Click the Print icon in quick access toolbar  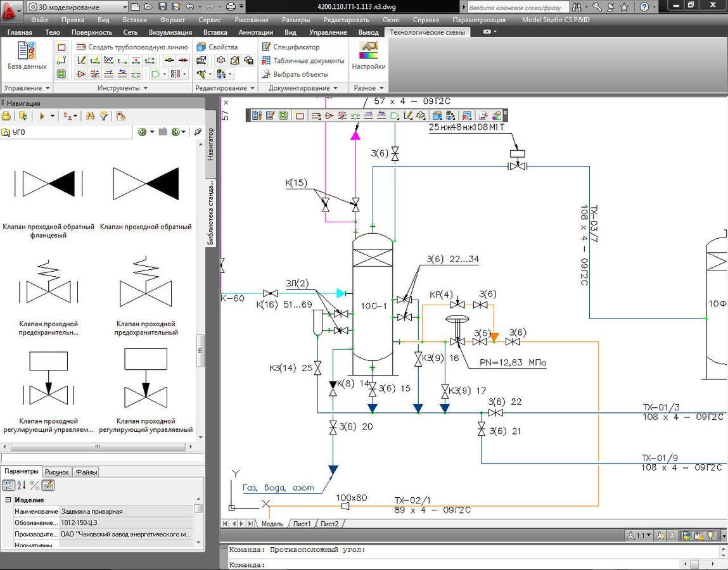231,7
